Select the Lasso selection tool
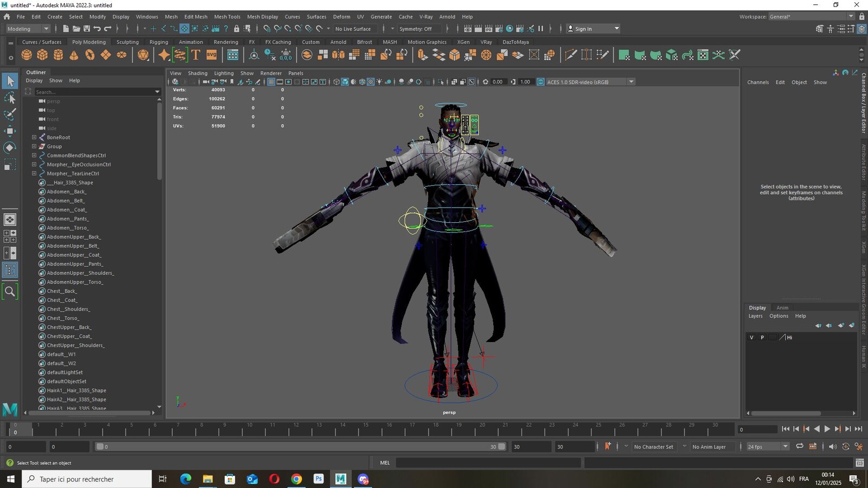 pyautogui.click(x=10, y=98)
